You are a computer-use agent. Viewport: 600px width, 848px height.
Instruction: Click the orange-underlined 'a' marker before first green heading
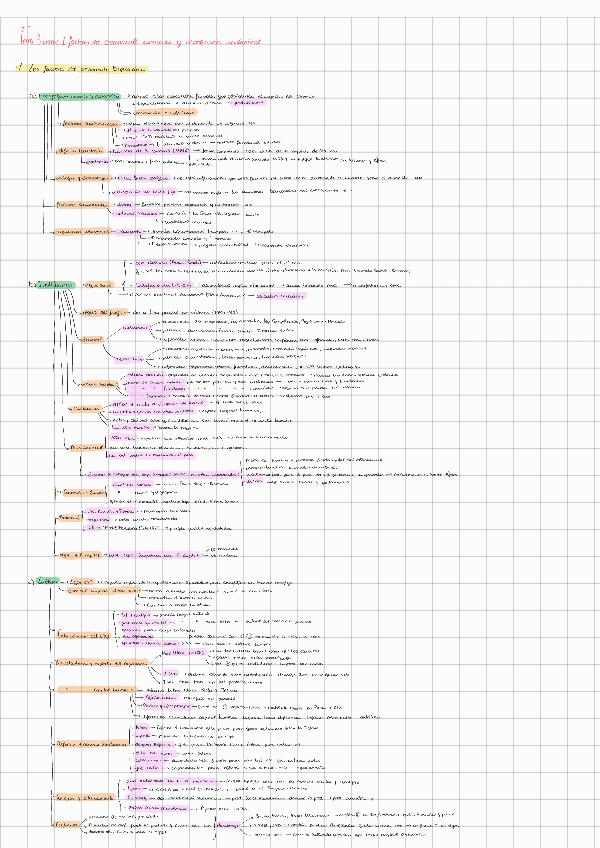tap(32, 97)
